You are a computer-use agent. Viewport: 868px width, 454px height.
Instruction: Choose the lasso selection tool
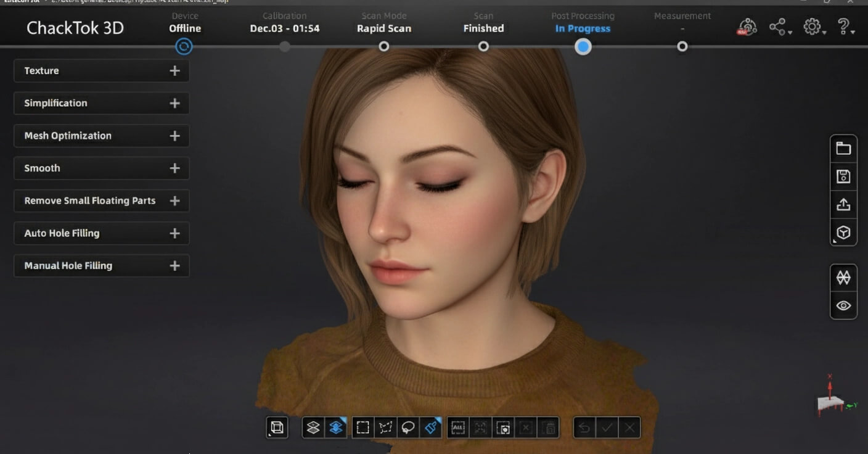pos(408,427)
